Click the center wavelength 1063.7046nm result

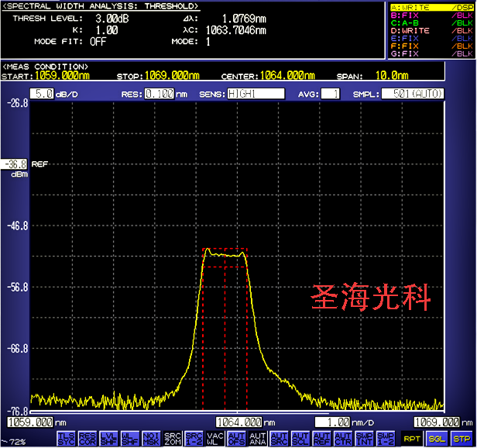[x=236, y=30]
